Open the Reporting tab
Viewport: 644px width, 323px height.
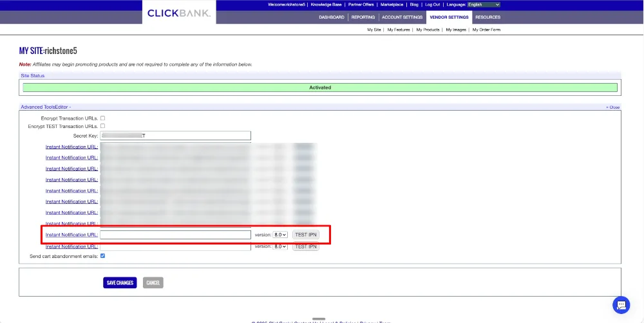tap(363, 17)
